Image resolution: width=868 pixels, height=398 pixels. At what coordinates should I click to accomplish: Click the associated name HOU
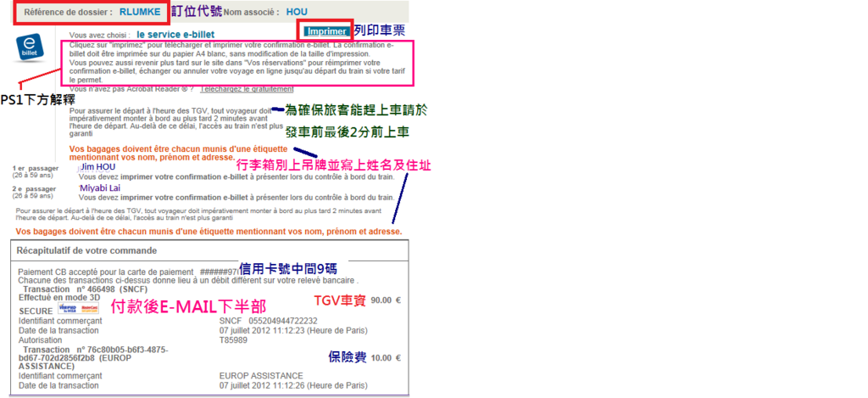pyautogui.click(x=297, y=12)
